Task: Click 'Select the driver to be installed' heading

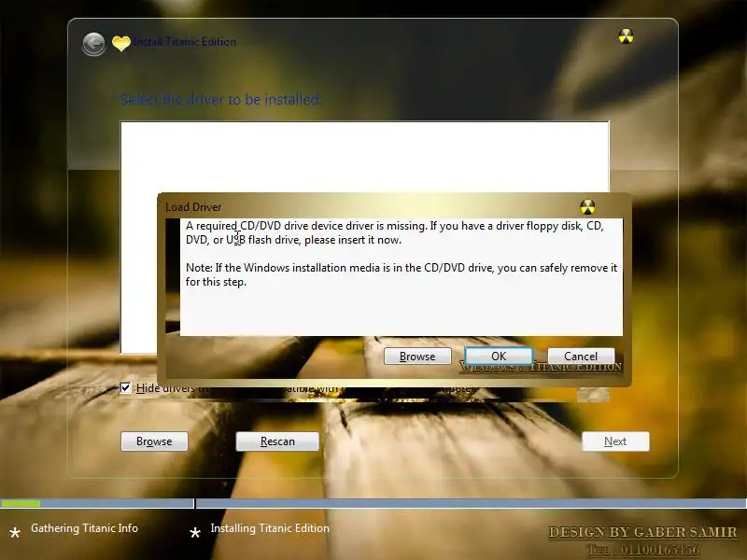Action: [x=220, y=99]
